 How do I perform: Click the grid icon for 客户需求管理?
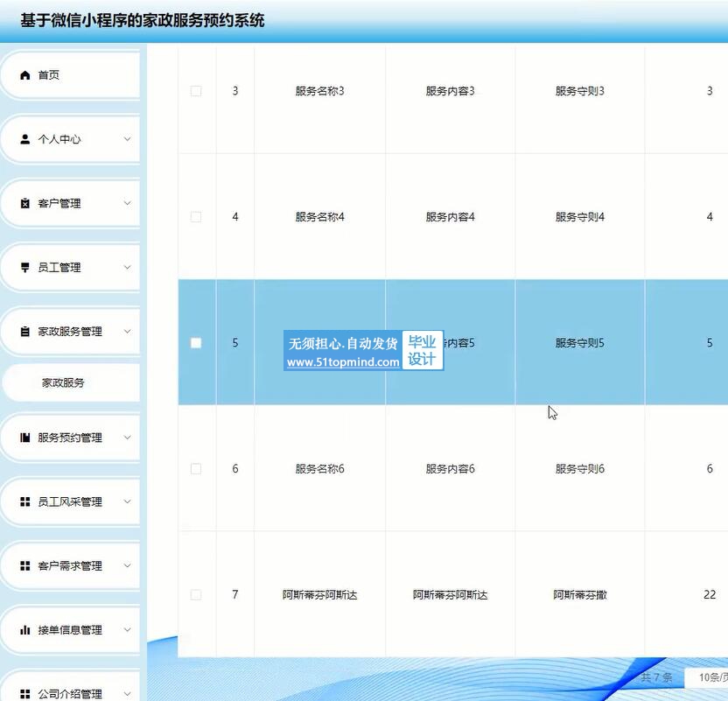point(25,565)
